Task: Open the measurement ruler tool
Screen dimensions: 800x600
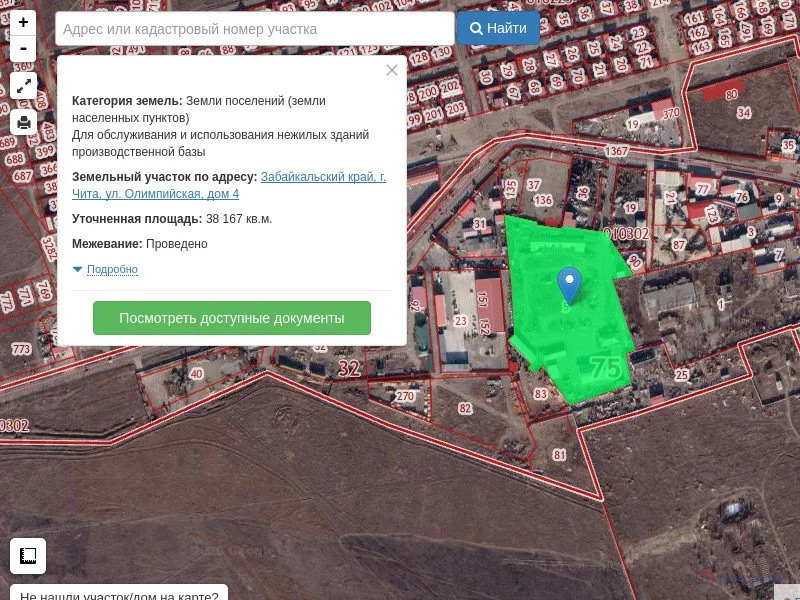Action: tap(28, 555)
